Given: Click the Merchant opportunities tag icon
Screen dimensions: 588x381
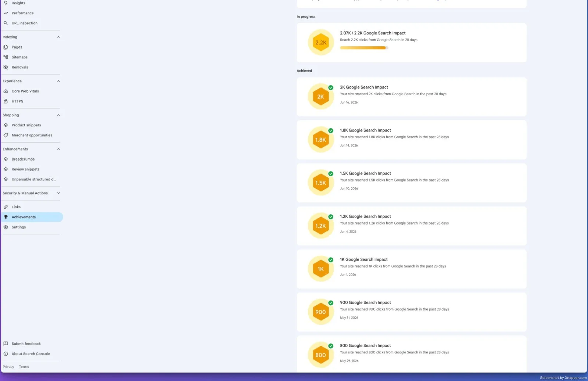Looking at the screenshot, I should (x=6, y=135).
